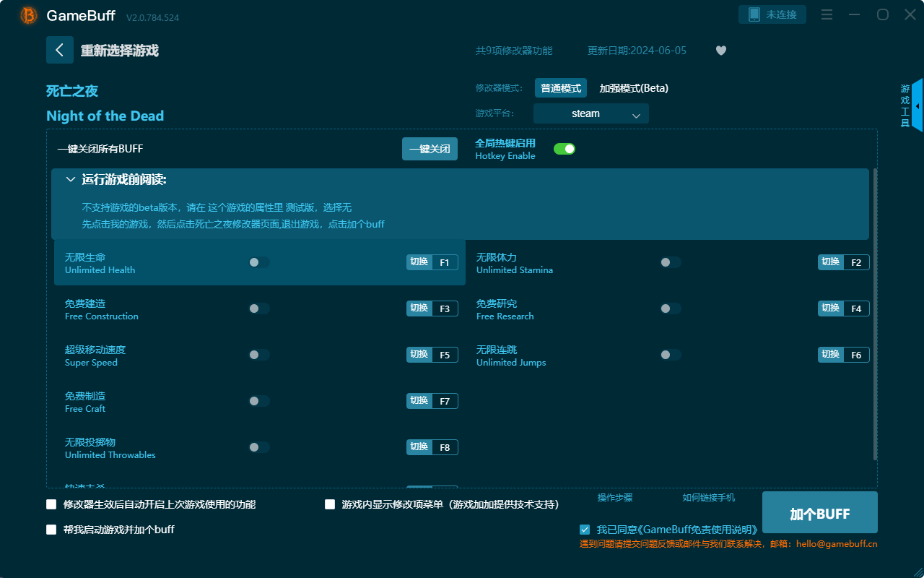Uncheck the GameBuff免责使用说明 agreement checkbox
Image resolution: width=924 pixels, height=578 pixels.
pyautogui.click(x=585, y=529)
